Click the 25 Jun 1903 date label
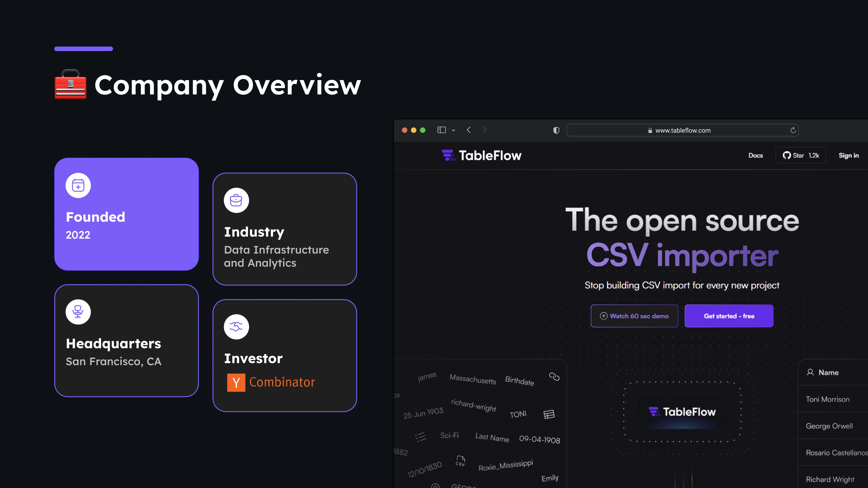The width and height of the screenshot is (868, 488). coord(423,413)
